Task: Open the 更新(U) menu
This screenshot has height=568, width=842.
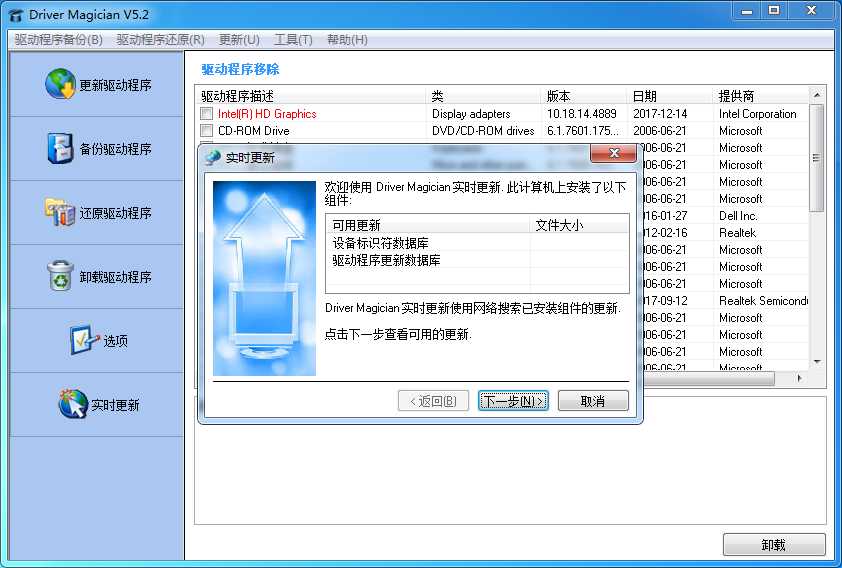Action: 239,40
